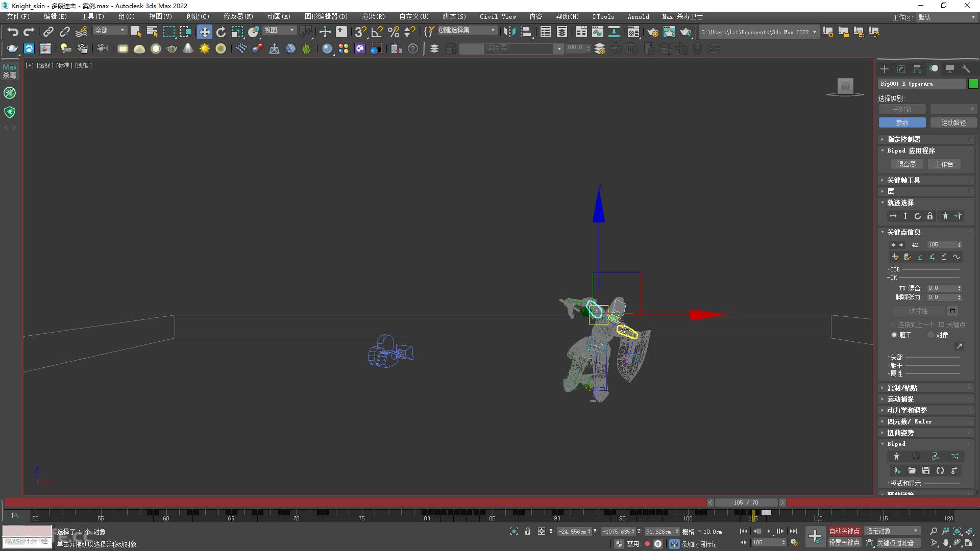This screenshot has width=980, height=551.
Task: Open the 文件(F) menu
Action: pos(18,17)
